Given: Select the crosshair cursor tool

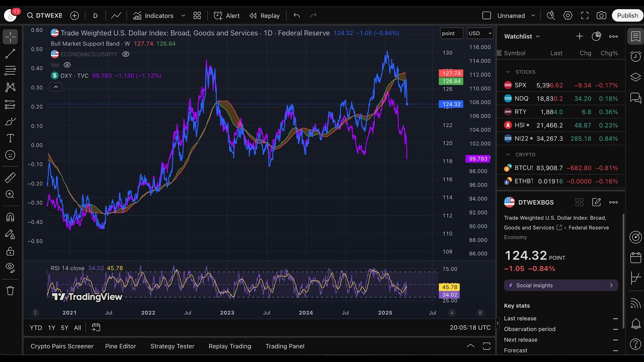Looking at the screenshot, I should 10,37.
